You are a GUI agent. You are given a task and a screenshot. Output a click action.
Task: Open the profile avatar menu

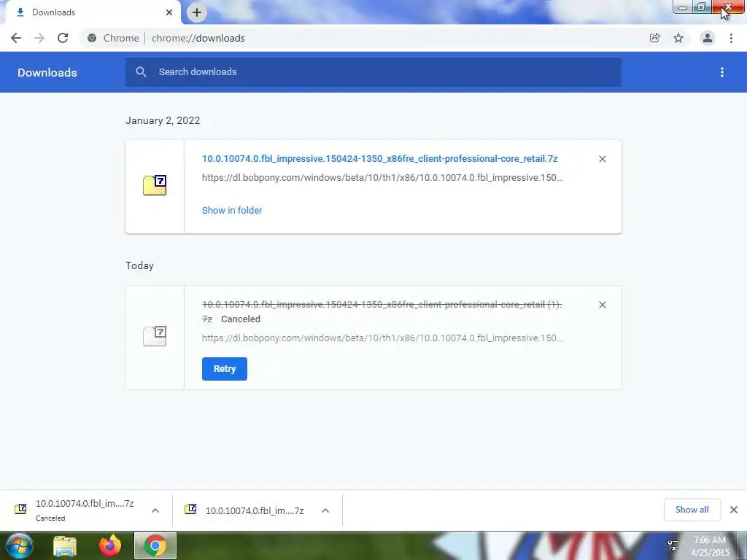pyautogui.click(x=708, y=38)
